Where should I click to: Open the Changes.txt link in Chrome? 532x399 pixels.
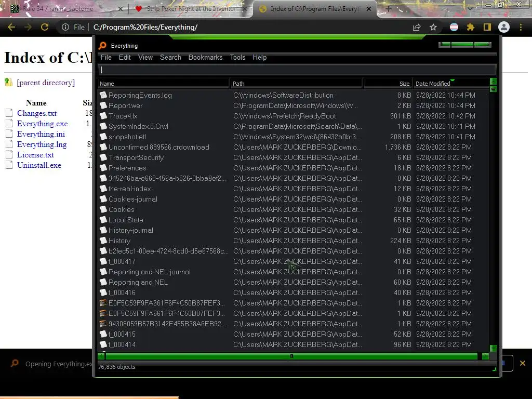point(37,113)
